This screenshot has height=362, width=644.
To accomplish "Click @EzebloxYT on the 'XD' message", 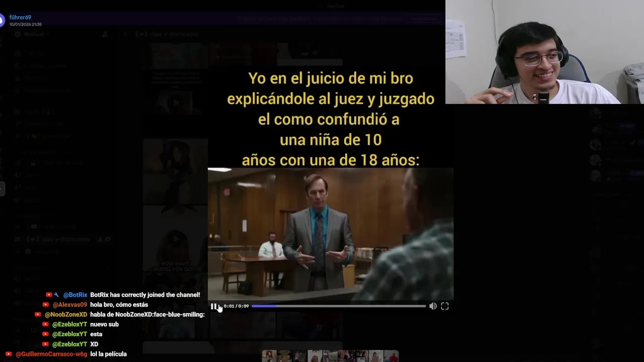I will [x=69, y=344].
